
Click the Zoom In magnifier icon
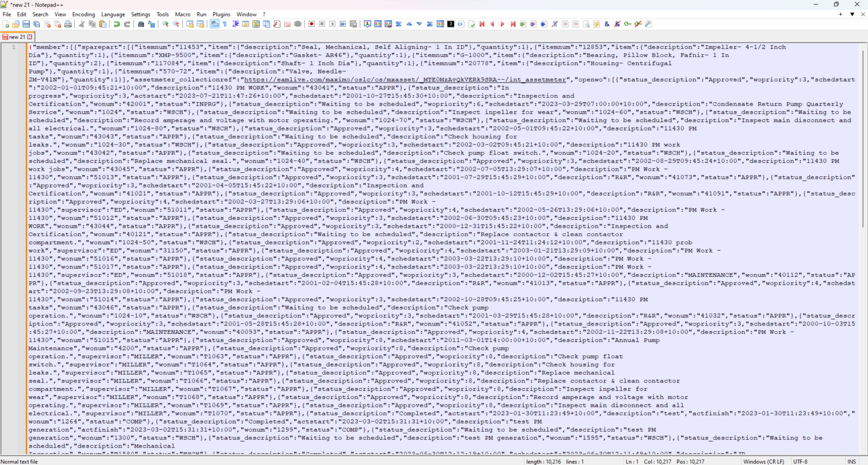pos(166,24)
